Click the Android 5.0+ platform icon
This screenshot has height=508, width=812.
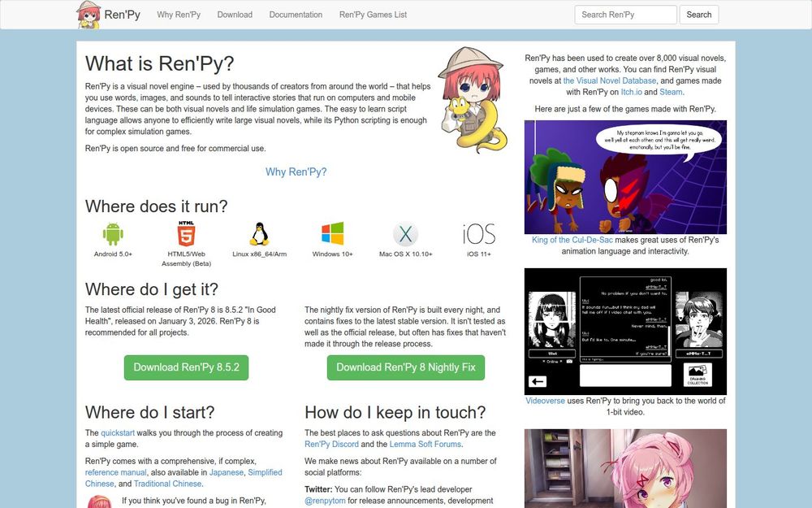tap(113, 234)
